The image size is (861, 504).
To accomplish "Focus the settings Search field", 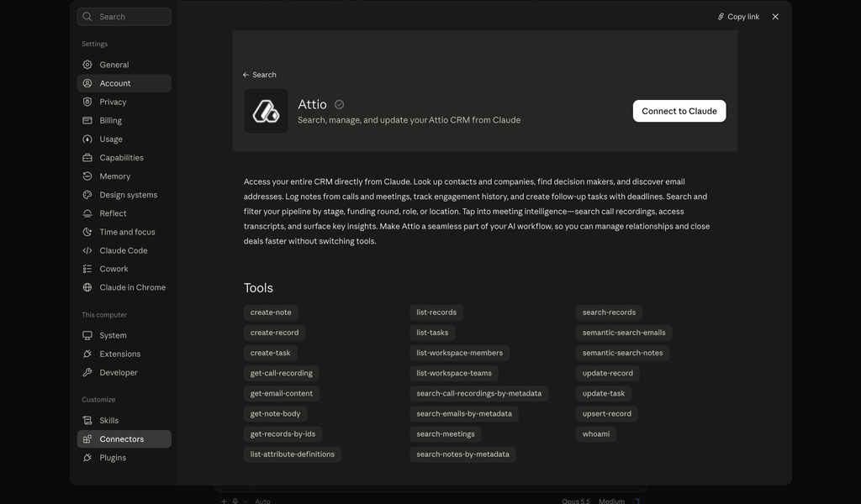I will 124,17.
